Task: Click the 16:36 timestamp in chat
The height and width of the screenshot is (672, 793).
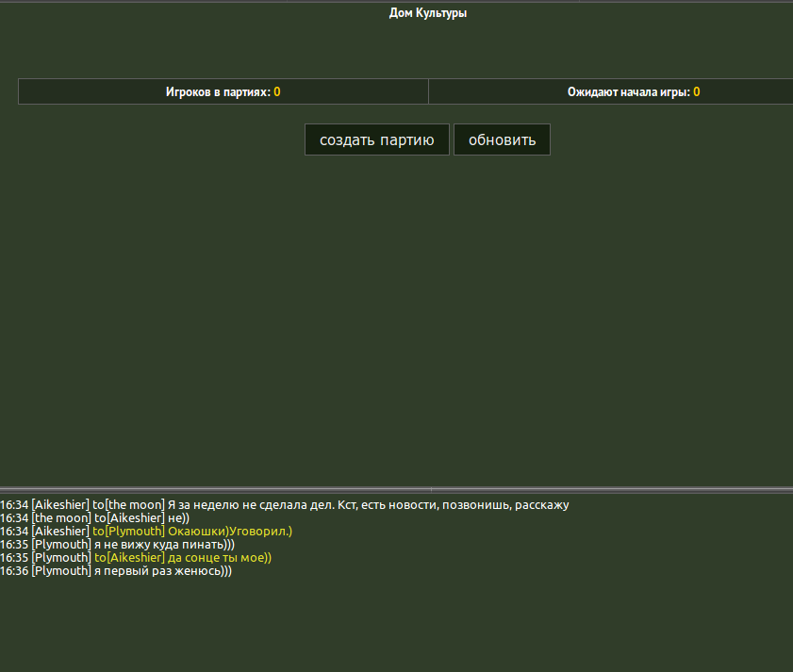Action: coord(14,571)
